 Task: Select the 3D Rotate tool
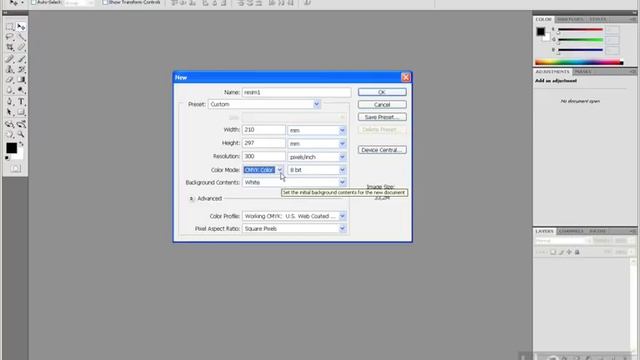coord(10,124)
